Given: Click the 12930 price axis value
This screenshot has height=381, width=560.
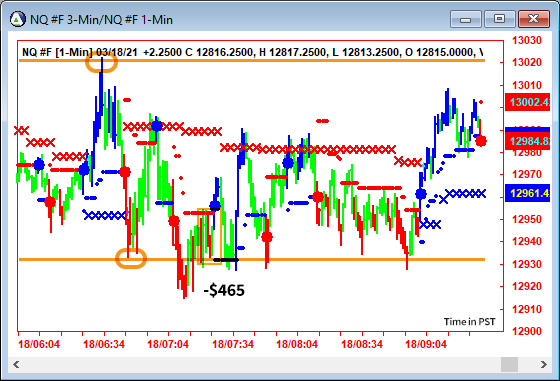Looking at the screenshot, I should pyautogui.click(x=527, y=264).
